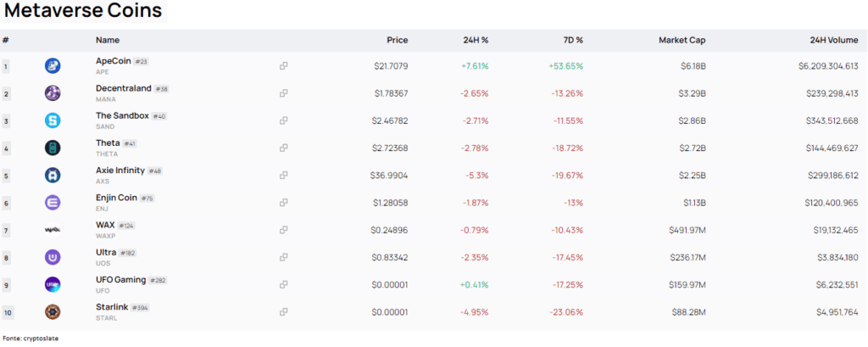
Task: Click the copy icon in Decentraland row
Action: (283, 93)
